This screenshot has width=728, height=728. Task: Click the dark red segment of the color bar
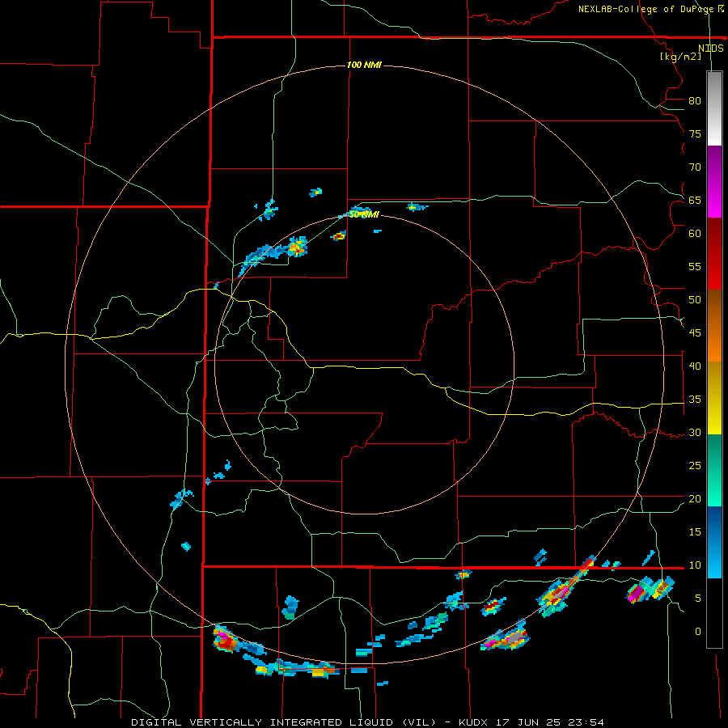click(x=714, y=253)
